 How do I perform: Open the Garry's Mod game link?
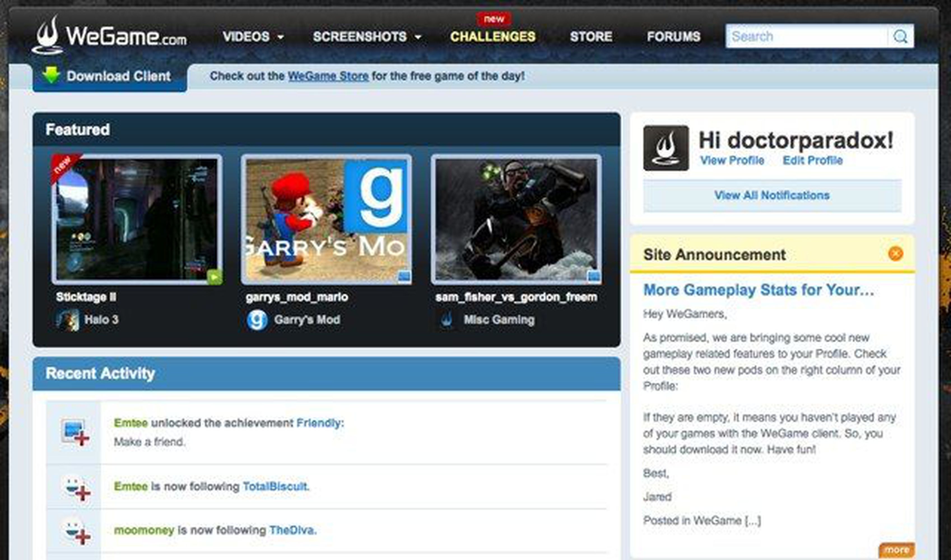[307, 320]
